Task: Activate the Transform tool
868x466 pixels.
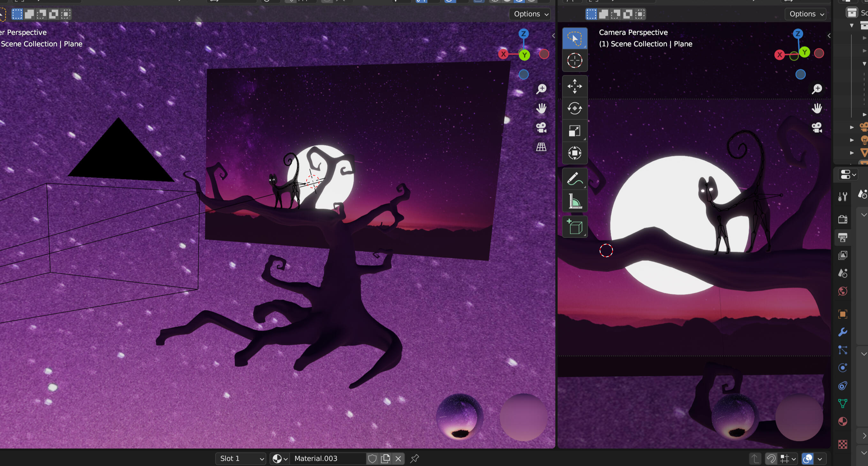Action: point(575,153)
